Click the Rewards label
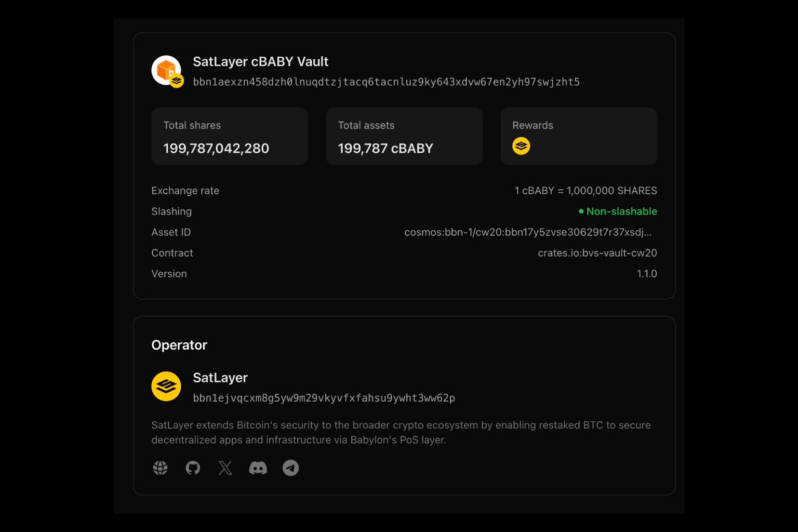 (533, 125)
